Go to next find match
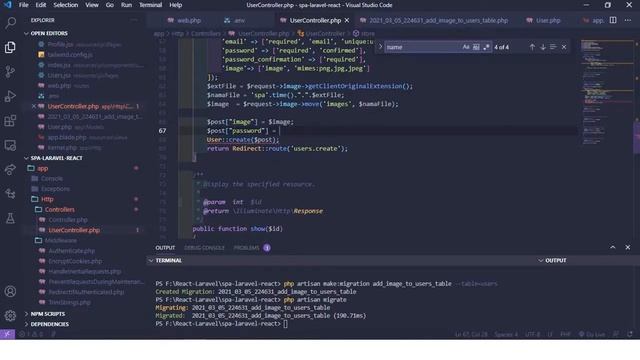Screen dimensions: 640x360 [x=543, y=47]
